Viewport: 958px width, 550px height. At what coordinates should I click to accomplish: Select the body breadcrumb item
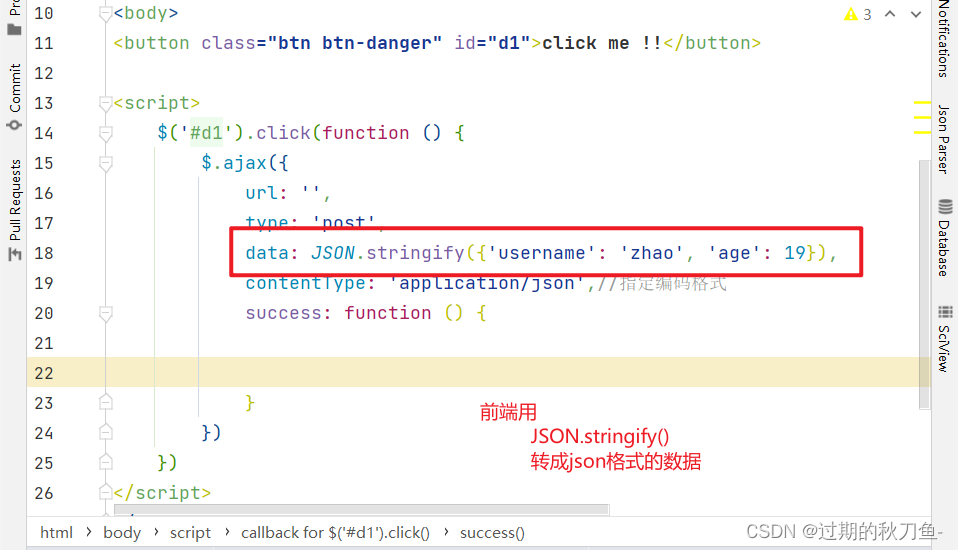coord(122,533)
